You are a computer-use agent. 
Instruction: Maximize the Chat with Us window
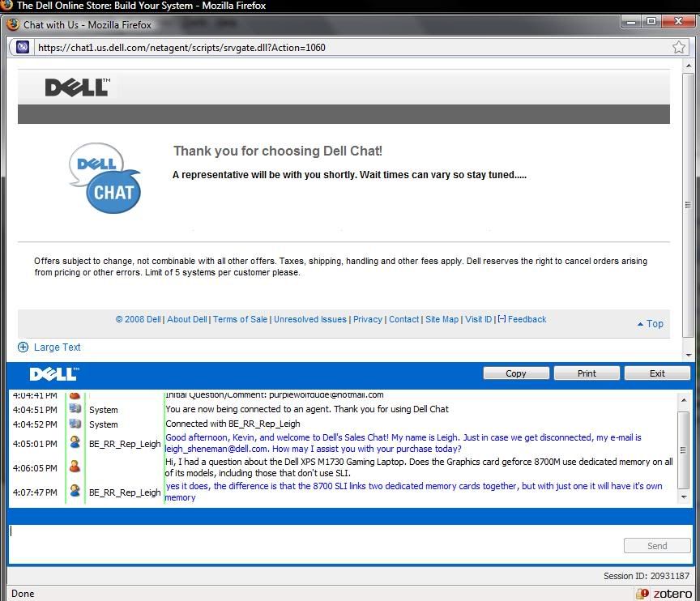click(x=651, y=21)
